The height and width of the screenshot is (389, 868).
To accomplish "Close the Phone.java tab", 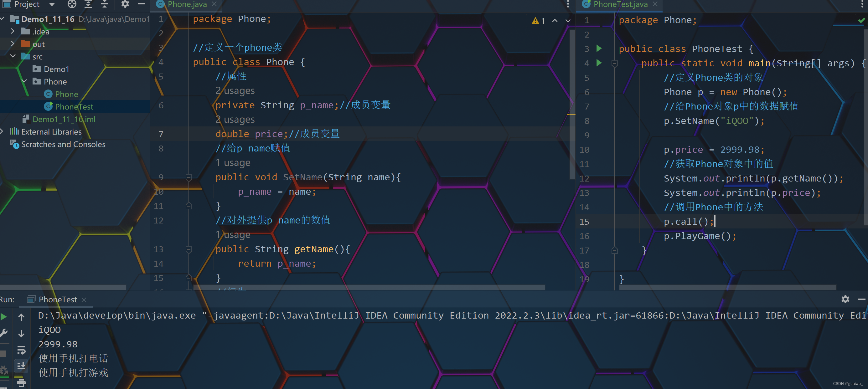I will tap(214, 4).
